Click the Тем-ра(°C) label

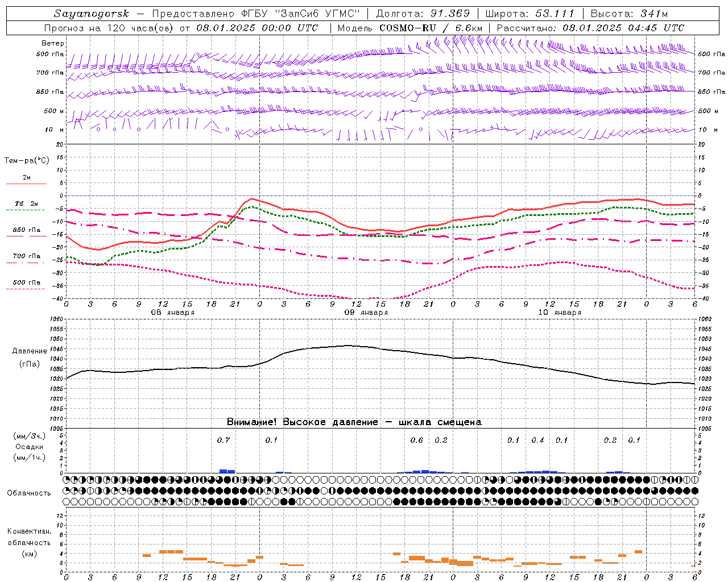27,160
